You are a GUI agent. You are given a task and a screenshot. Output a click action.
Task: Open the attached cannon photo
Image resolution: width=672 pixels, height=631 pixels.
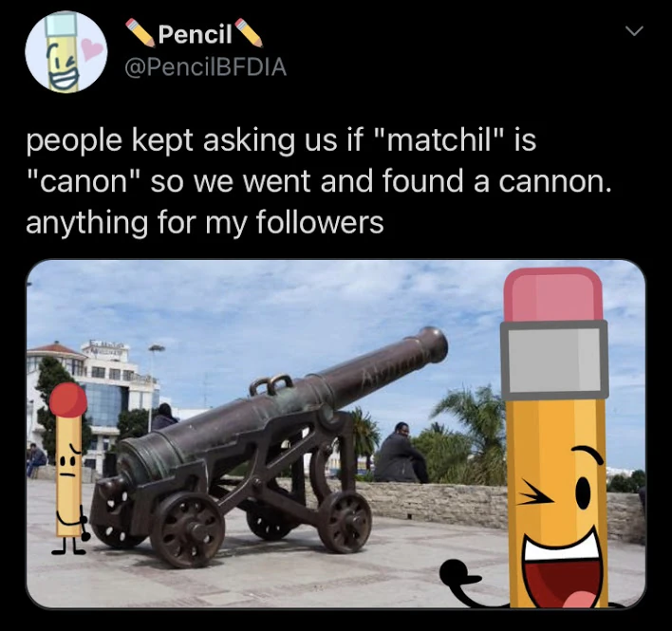point(336,434)
